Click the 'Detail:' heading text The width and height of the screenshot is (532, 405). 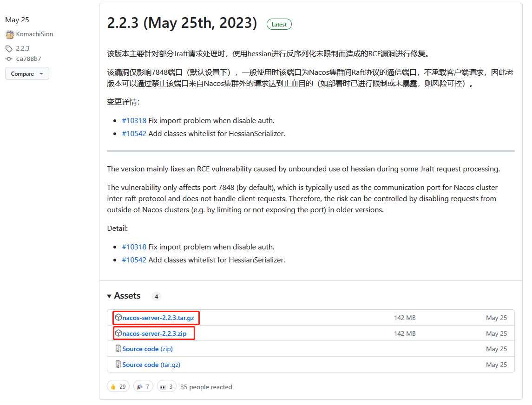pyautogui.click(x=118, y=229)
